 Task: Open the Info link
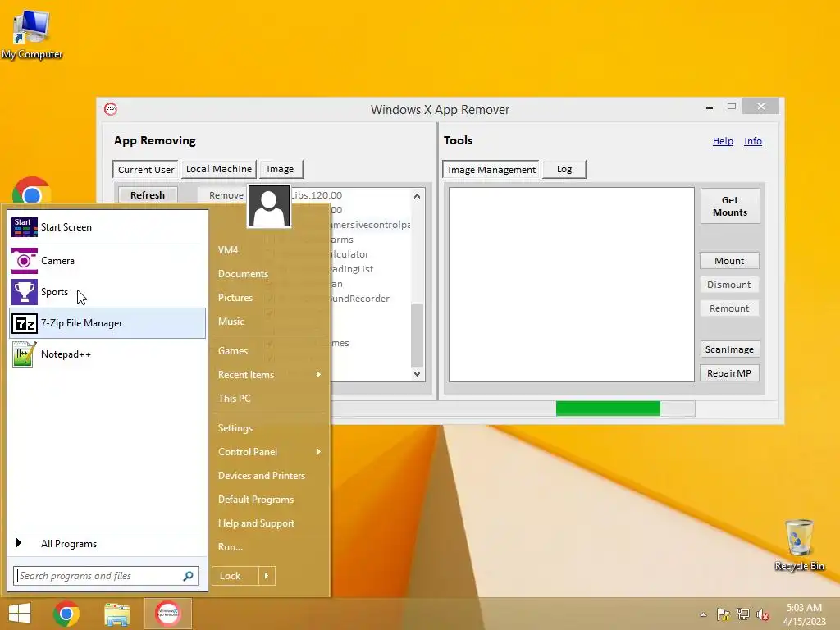(x=753, y=141)
